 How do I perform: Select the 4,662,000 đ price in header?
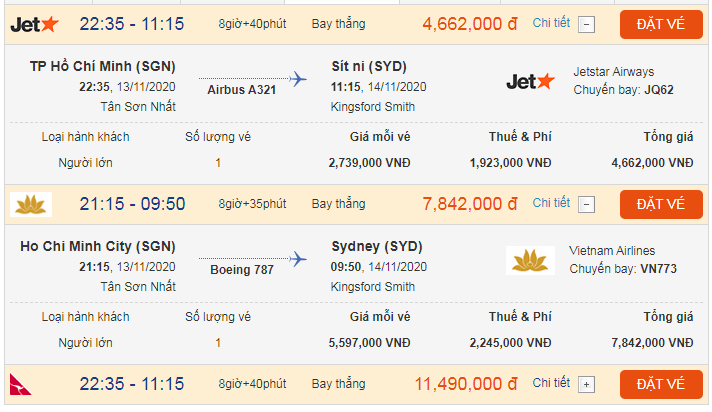[469, 23]
